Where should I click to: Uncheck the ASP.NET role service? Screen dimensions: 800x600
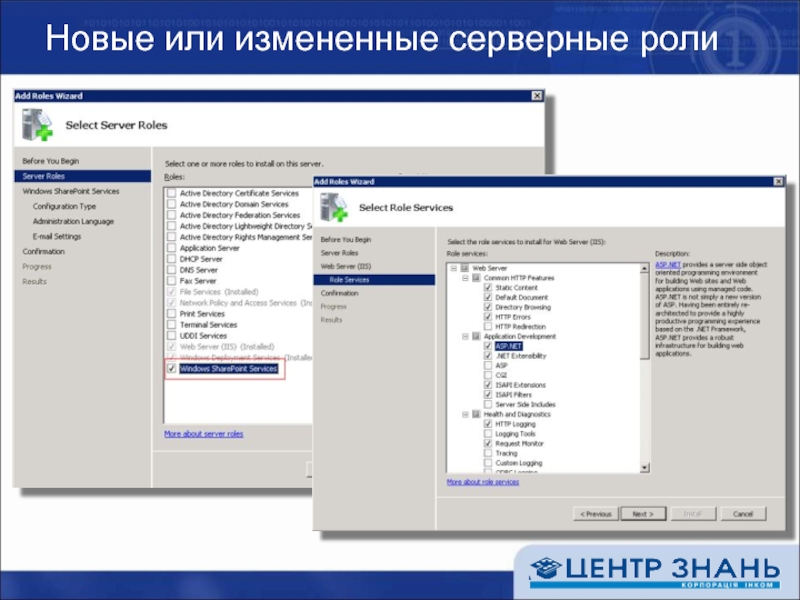488,346
